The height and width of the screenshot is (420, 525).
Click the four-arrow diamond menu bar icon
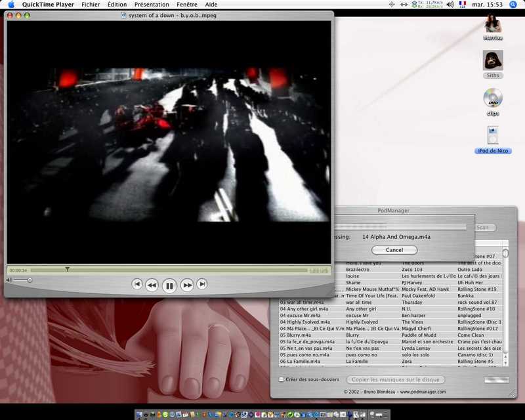pyautogui.click(x=392, y=5)
